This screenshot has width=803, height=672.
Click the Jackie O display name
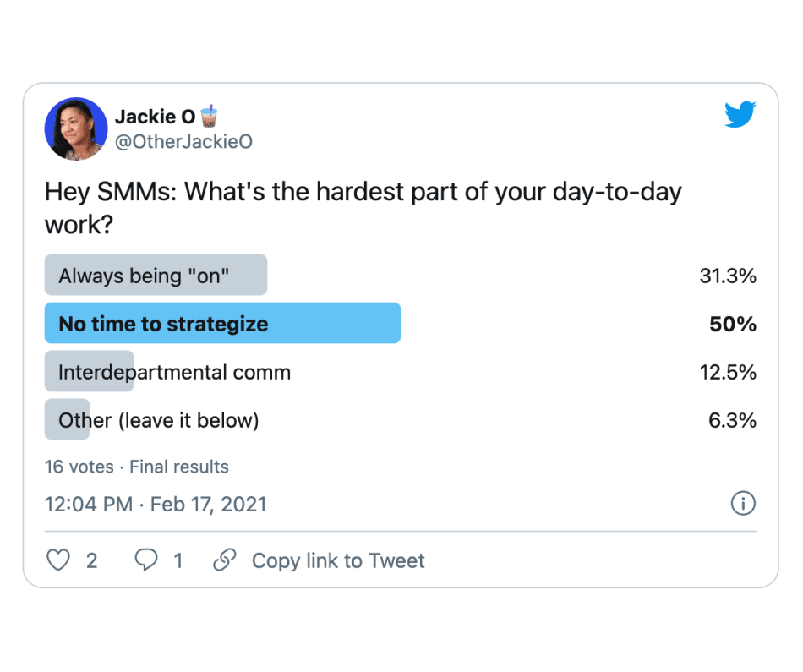(x=155, y=117)
